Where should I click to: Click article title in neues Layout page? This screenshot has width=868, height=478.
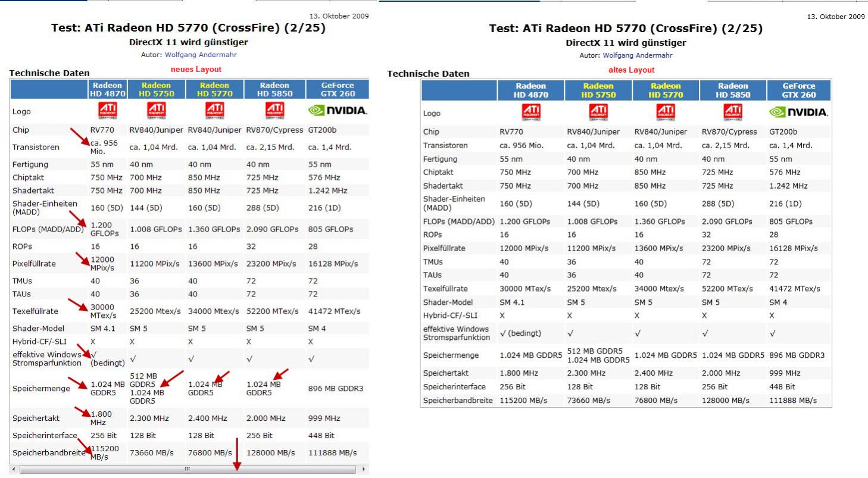pos(189,28)
